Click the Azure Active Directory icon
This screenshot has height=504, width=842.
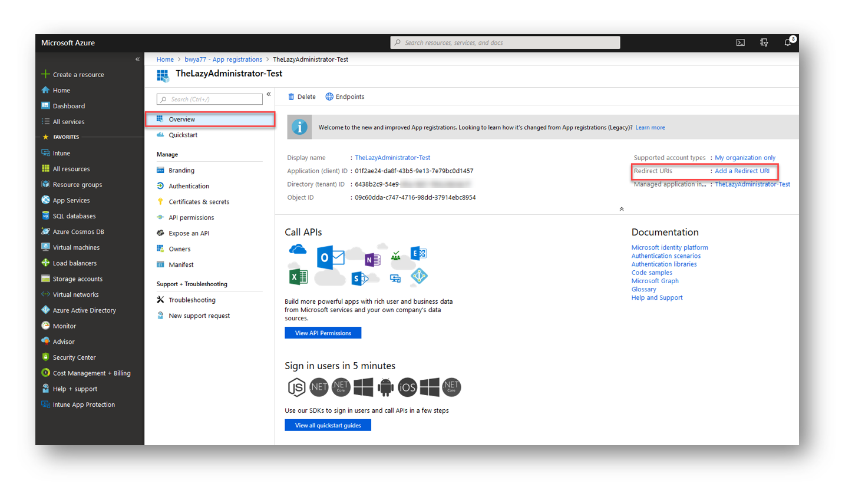click(x=45, y=310)
